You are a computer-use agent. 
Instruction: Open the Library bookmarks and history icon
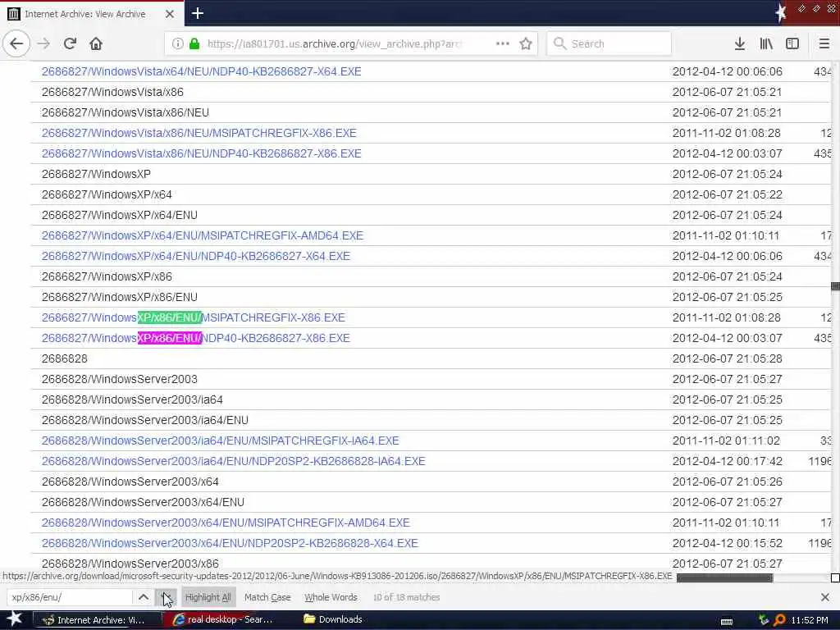(766, 43)
